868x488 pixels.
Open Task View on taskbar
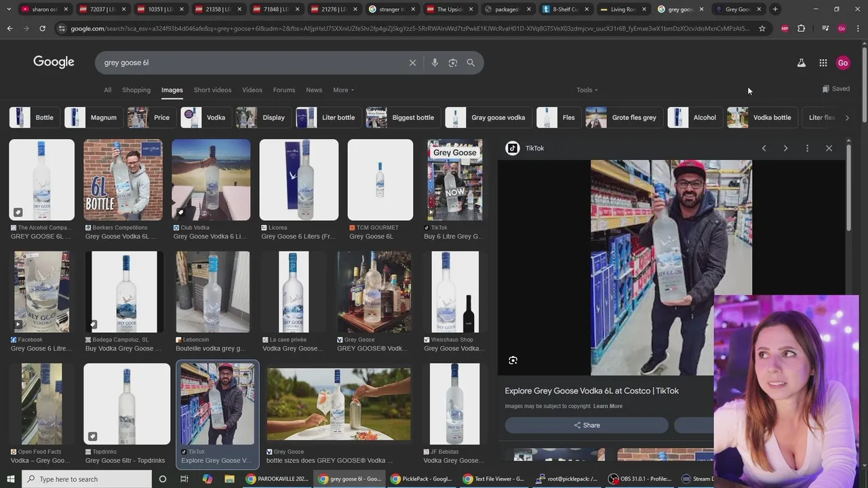184,479
